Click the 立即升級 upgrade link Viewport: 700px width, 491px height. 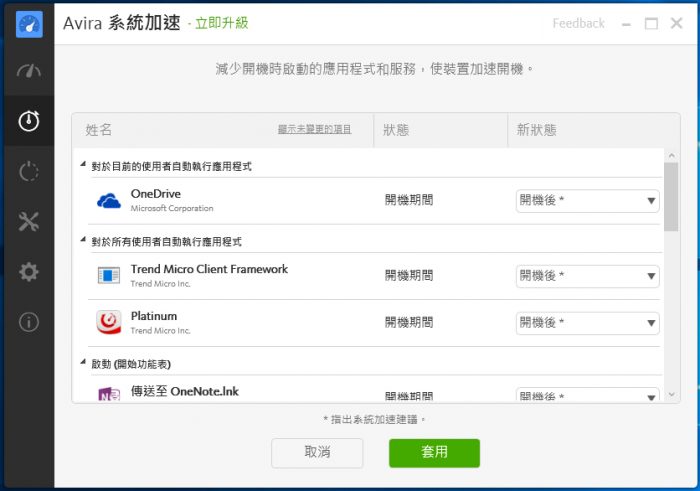click(x=222, y=23)
